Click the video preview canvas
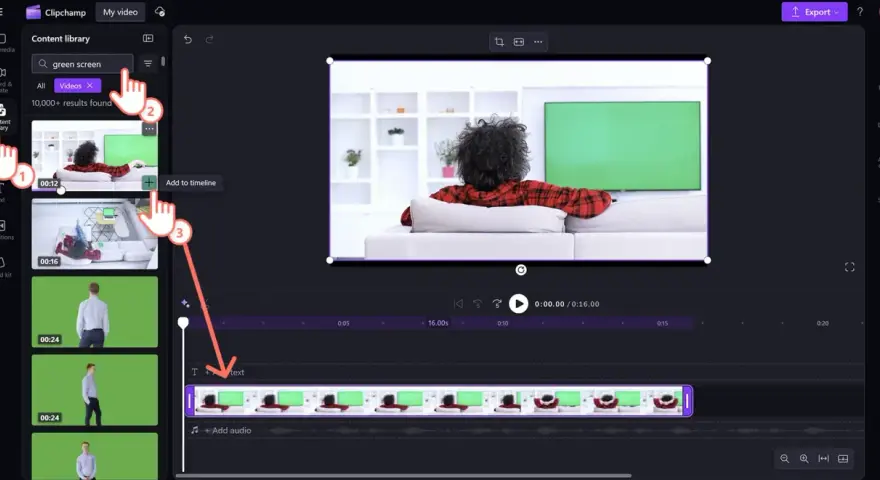This screenshot has height=480, width=880. [x=519, y=160]
